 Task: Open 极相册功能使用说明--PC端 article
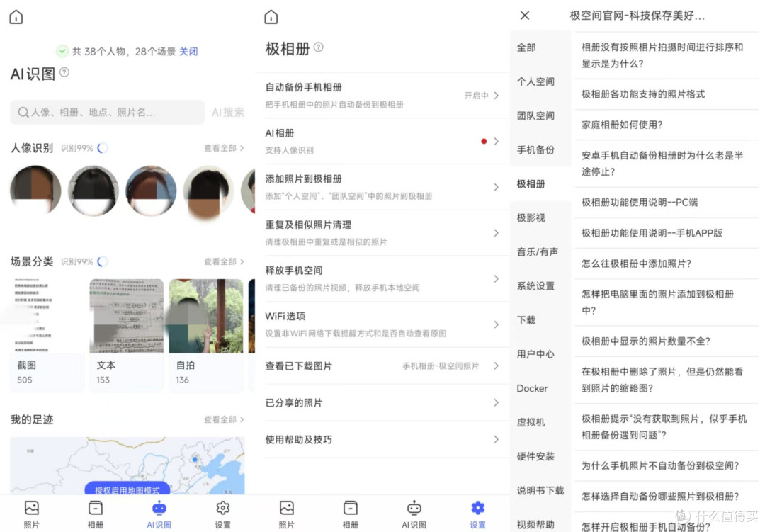point(640,202)
